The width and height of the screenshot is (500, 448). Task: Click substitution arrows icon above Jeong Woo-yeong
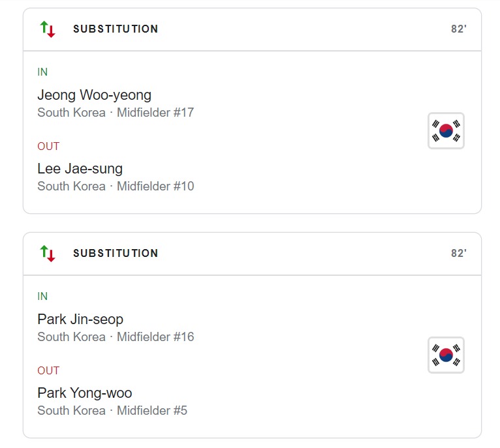(x=47, y=29)
